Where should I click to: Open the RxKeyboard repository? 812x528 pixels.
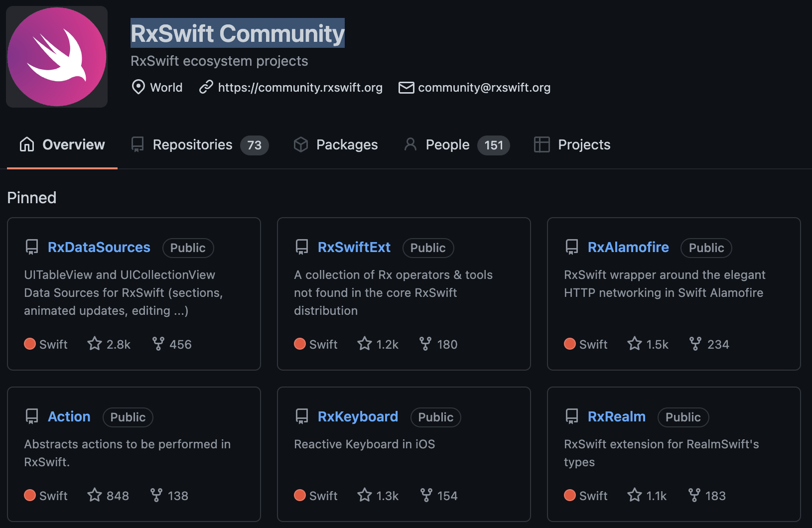pos(358,416)
